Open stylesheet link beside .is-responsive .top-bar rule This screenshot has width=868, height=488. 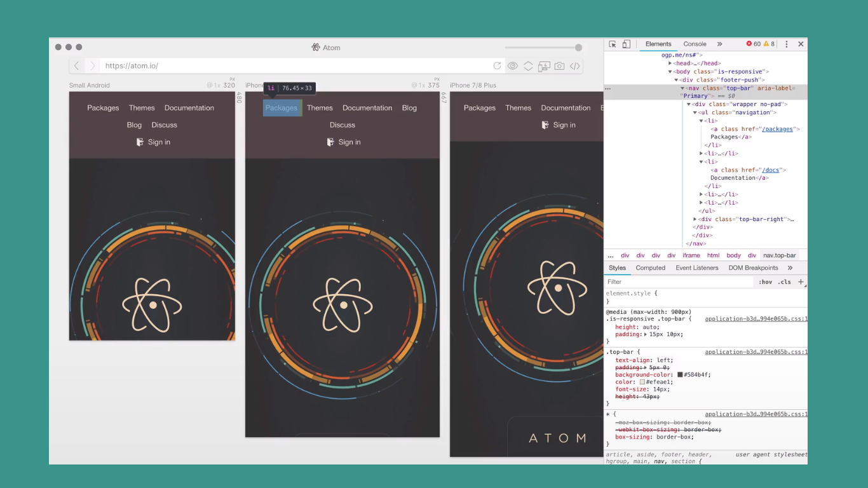coord(756,319)
